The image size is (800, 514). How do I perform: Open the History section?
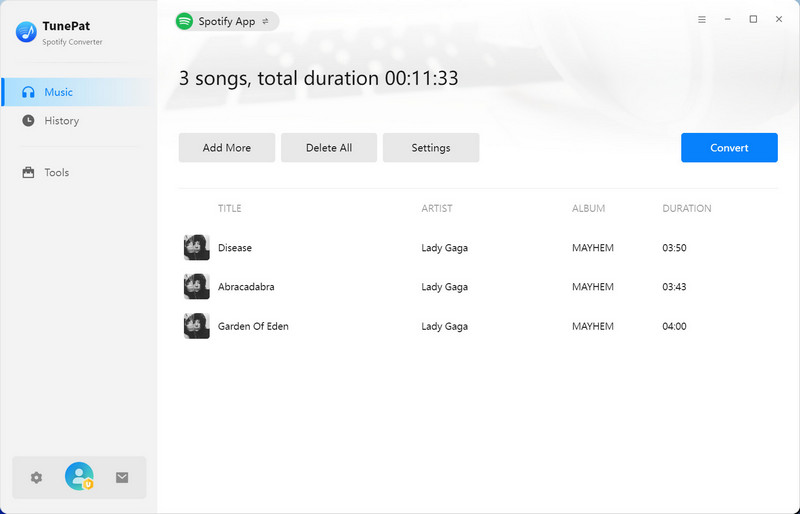61,121
